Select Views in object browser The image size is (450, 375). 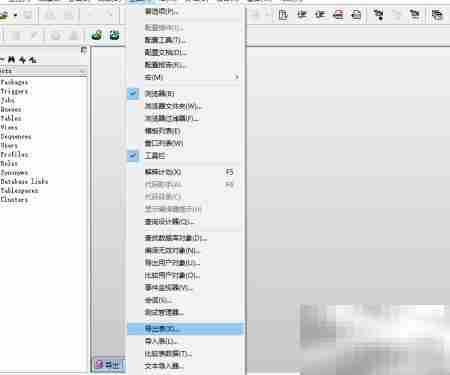coord(9,127)
